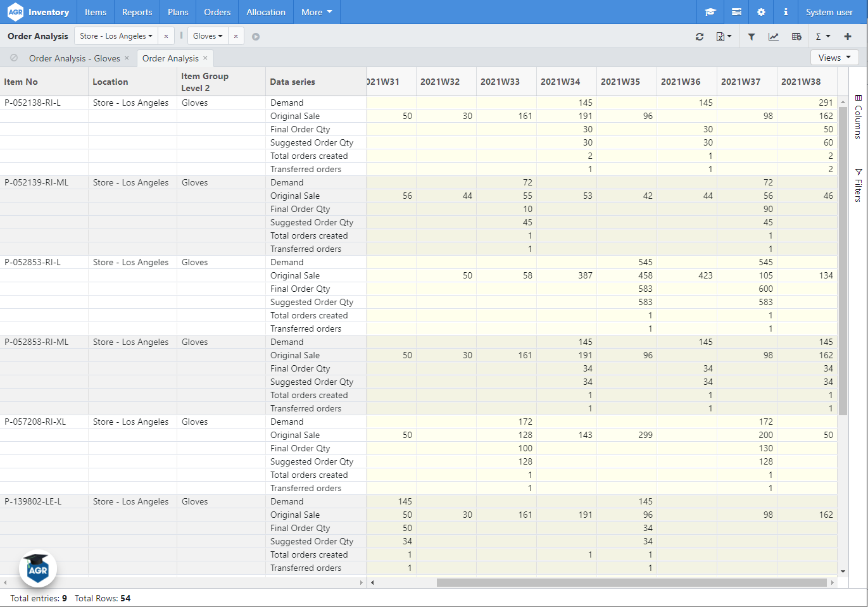Open the System user account options
This screenshot has width=868, height=607.
pos(829,11)
